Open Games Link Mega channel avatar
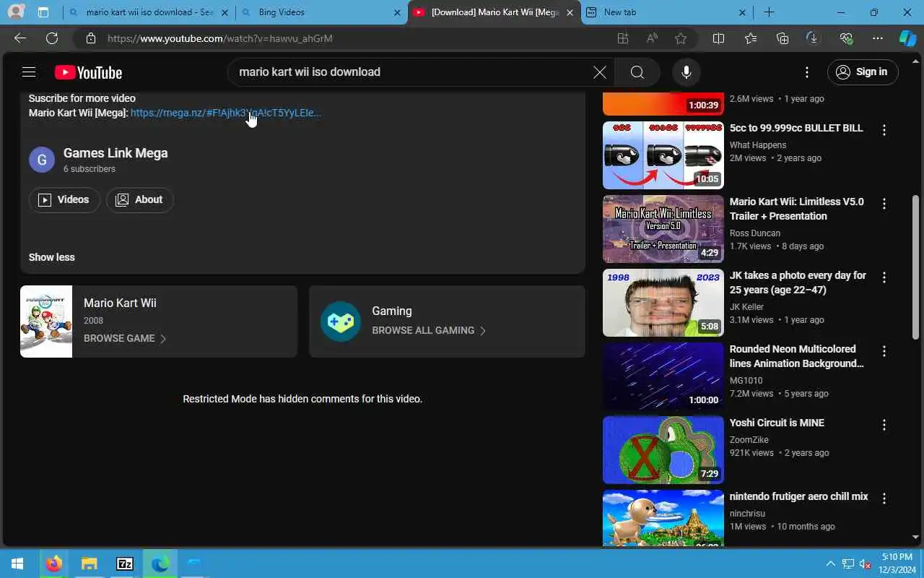This screenshot has height=578, width=924. coord(42,160)
